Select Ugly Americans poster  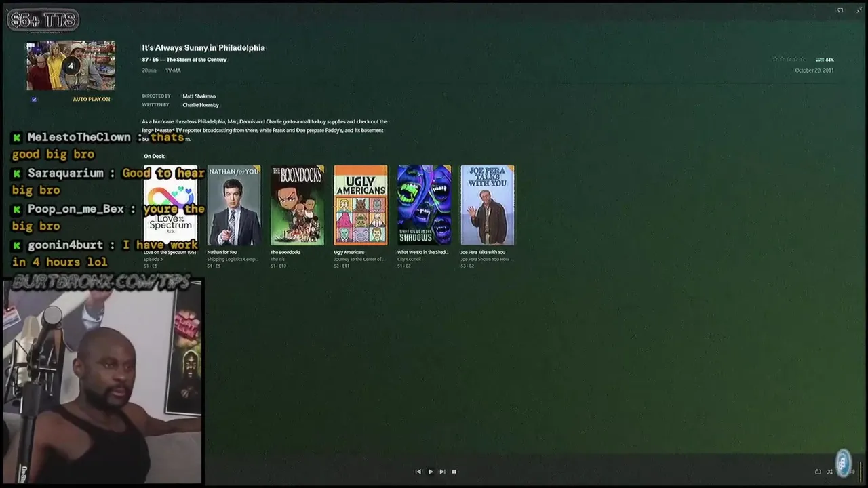[361, 205]
